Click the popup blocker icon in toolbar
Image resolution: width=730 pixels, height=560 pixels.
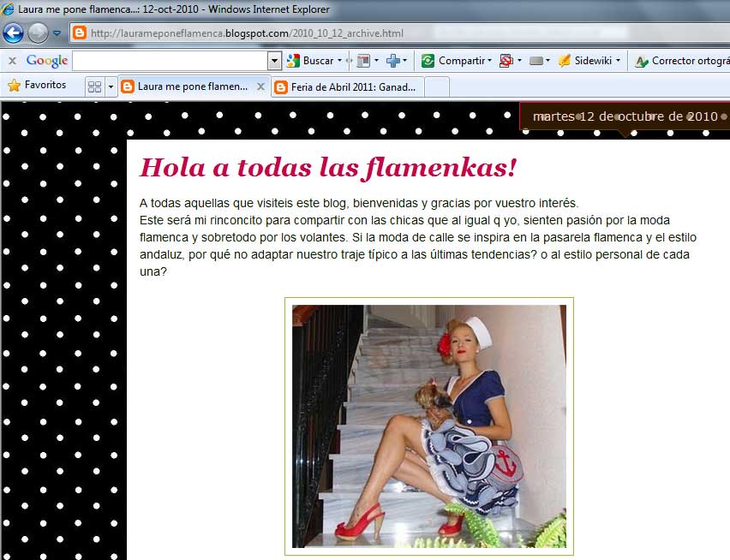tap(506, 61)
